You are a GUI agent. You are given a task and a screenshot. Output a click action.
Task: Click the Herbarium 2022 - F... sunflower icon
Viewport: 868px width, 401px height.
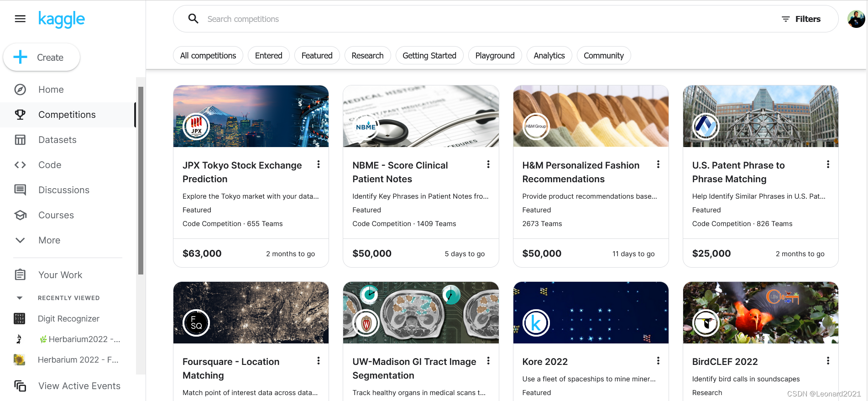[19, 360]
